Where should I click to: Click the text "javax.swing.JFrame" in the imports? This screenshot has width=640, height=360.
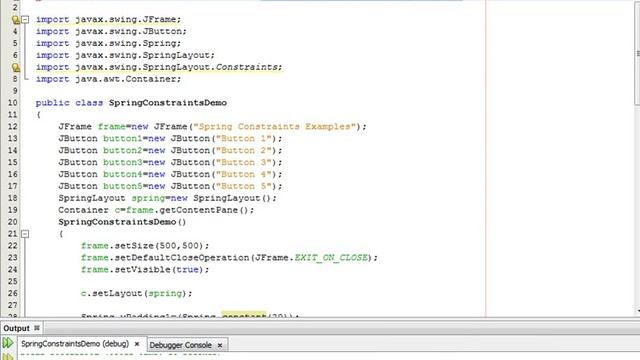125,20
